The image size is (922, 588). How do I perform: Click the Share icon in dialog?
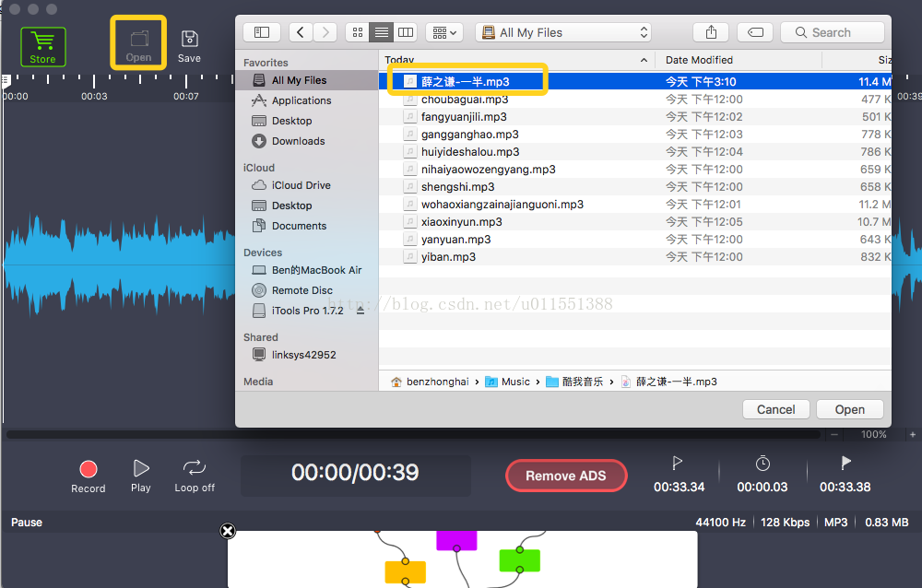(x=711, y=32)
